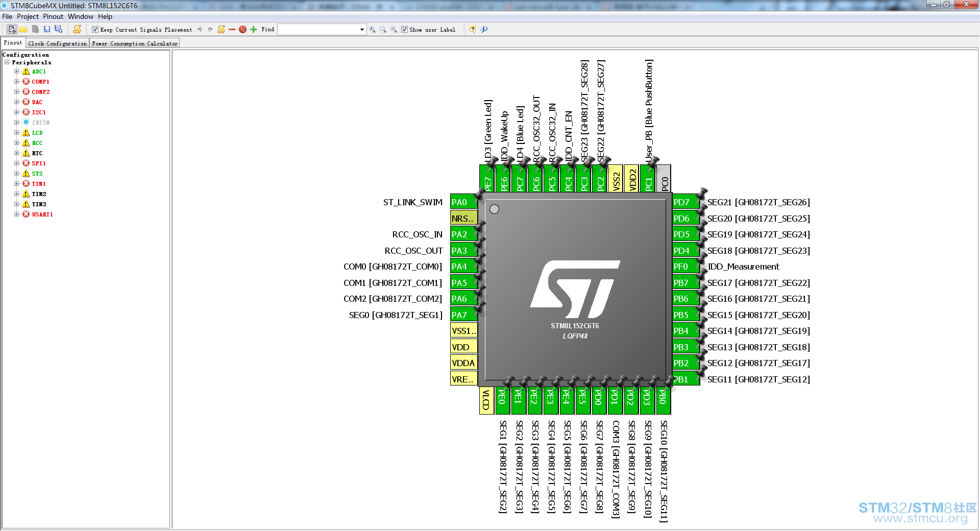Click the single-disk Save Project icon
Image resolution: width=980 pixels, height=531 pixels.
pyautogui.click(x=47, y=30)
